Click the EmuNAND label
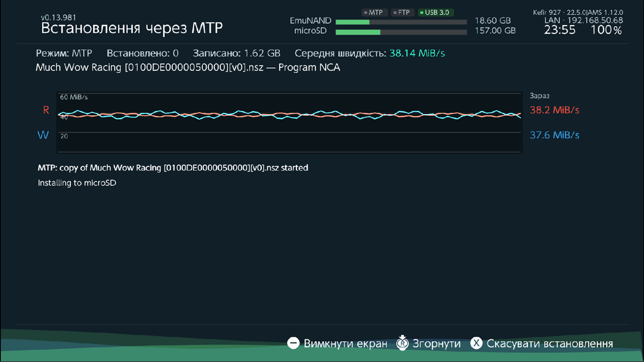The height and width of the screenshot is (362, 644). [310, 21]
